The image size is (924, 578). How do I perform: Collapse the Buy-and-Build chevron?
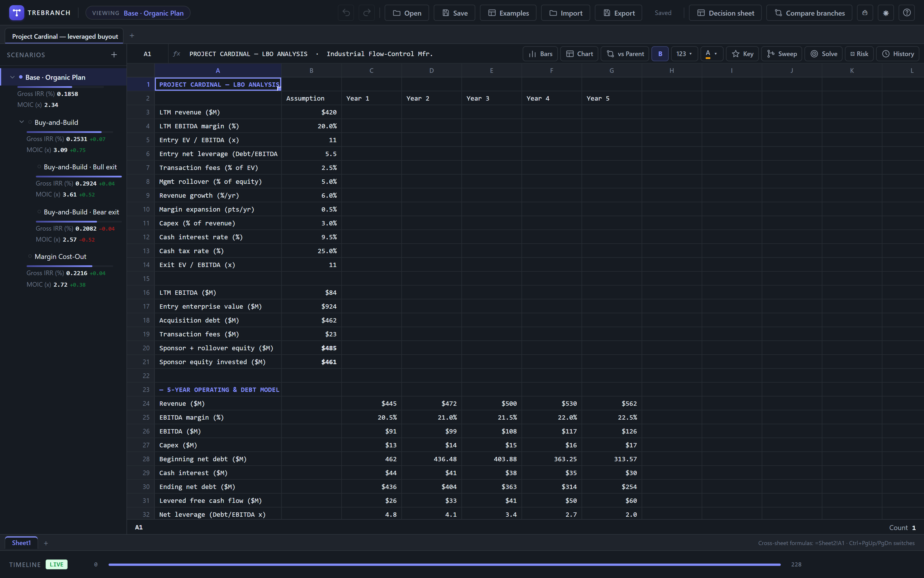pyautogui.click(x=21, y=122)
